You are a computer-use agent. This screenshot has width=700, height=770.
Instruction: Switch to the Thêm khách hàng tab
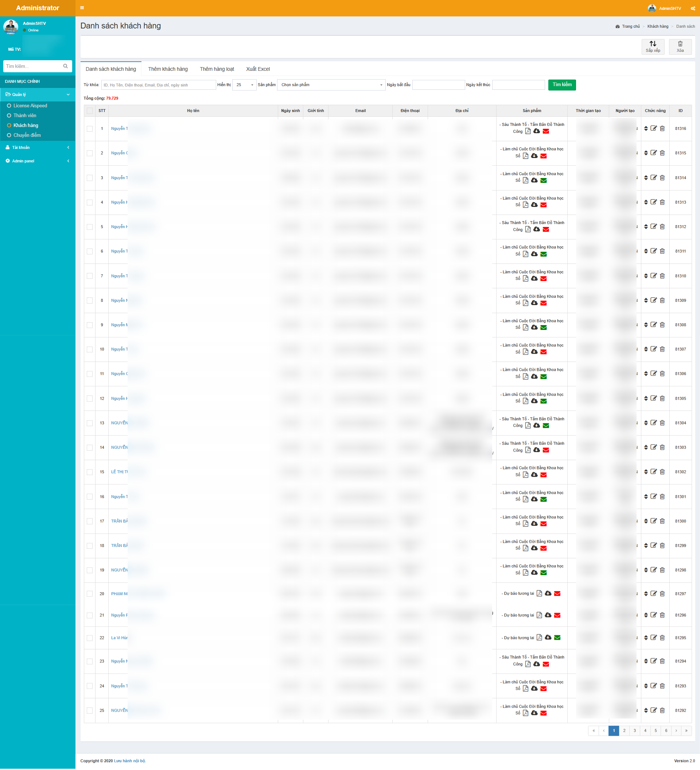[168, 69]
